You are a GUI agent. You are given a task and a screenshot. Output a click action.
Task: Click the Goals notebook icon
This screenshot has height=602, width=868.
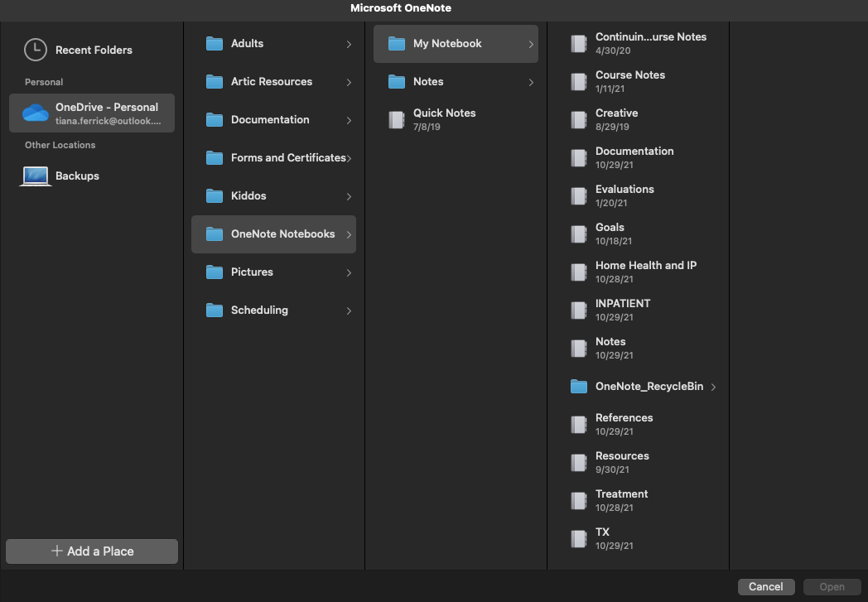pyautogui.click(x=578, y=234)
